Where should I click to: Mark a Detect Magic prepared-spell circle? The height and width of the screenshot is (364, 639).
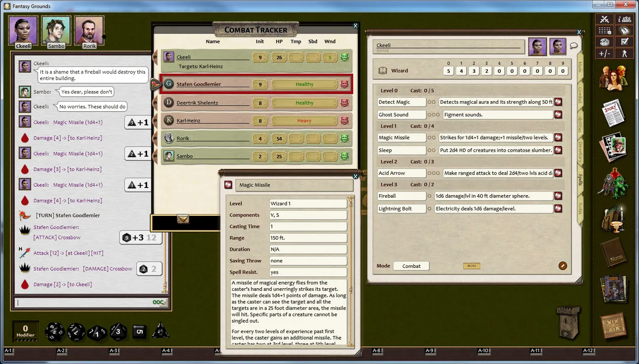click(x=431, y=102)
